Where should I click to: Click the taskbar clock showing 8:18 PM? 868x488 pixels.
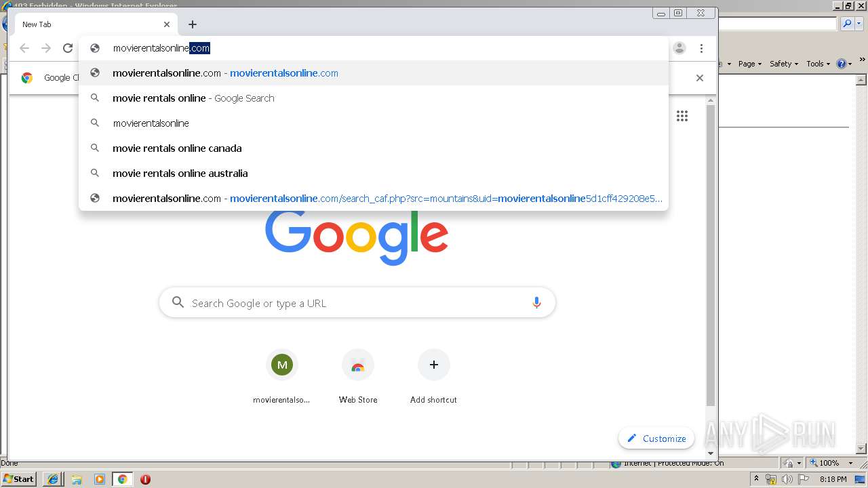833,479
